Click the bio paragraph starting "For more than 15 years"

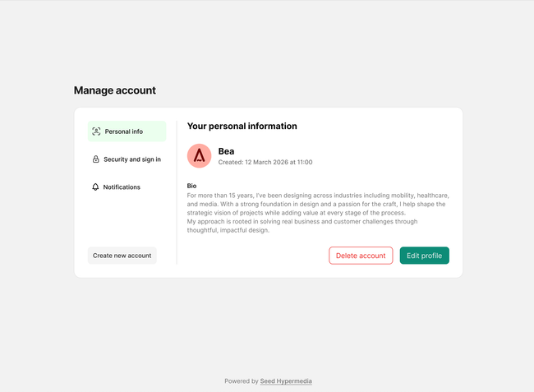(318, 204)
